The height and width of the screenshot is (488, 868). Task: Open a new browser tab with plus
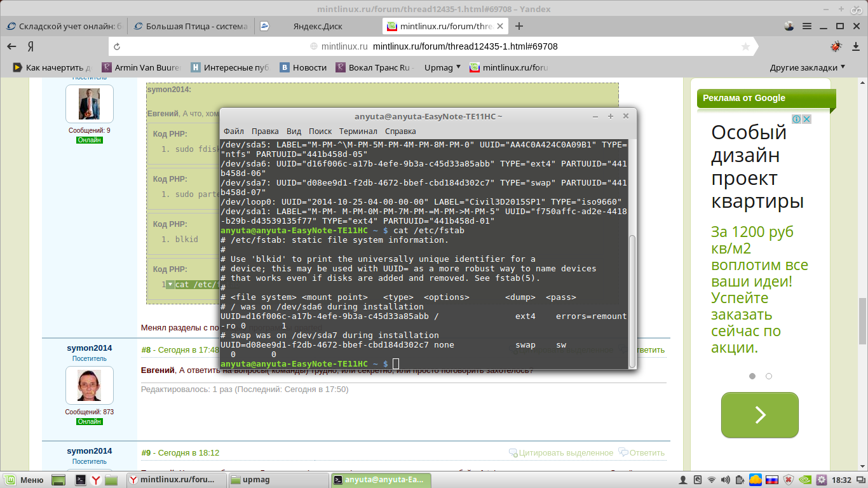(519, 26)
